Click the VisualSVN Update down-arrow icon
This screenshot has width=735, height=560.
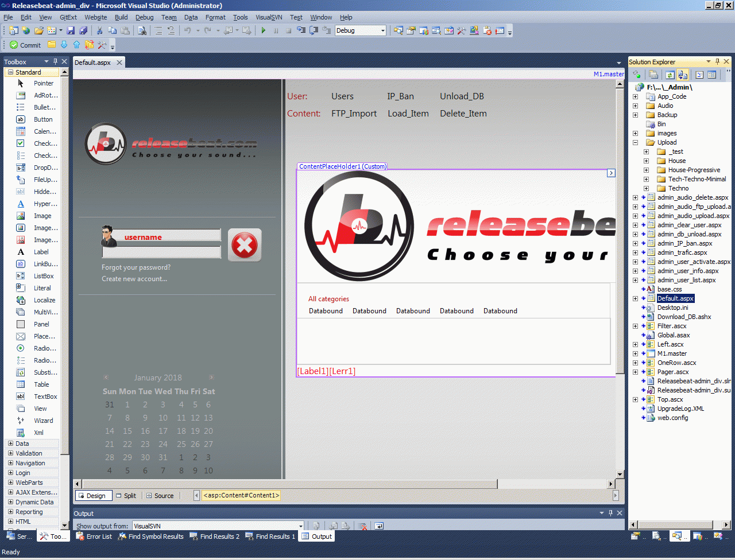64,45
